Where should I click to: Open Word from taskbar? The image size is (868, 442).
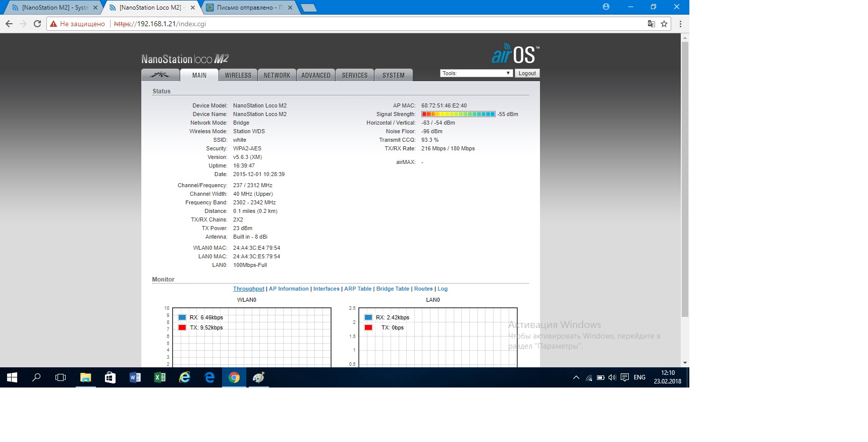coord(135,377)
